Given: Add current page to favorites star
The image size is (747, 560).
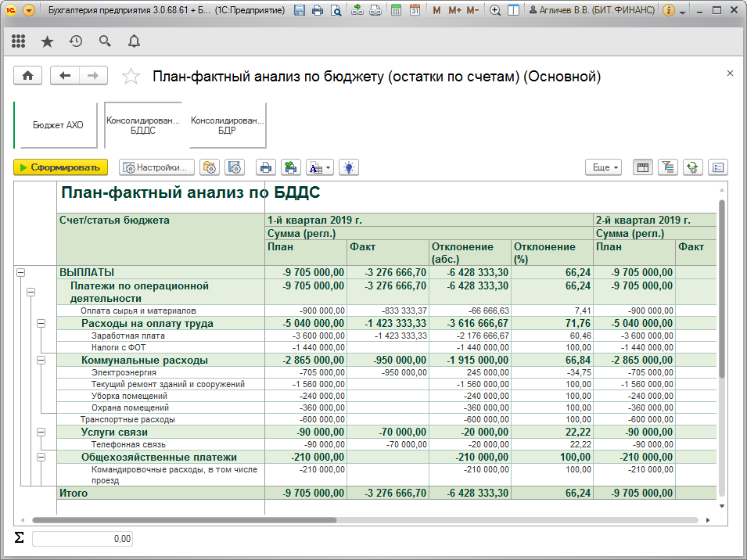Looking at the screenshot, I should coord(131,76).
